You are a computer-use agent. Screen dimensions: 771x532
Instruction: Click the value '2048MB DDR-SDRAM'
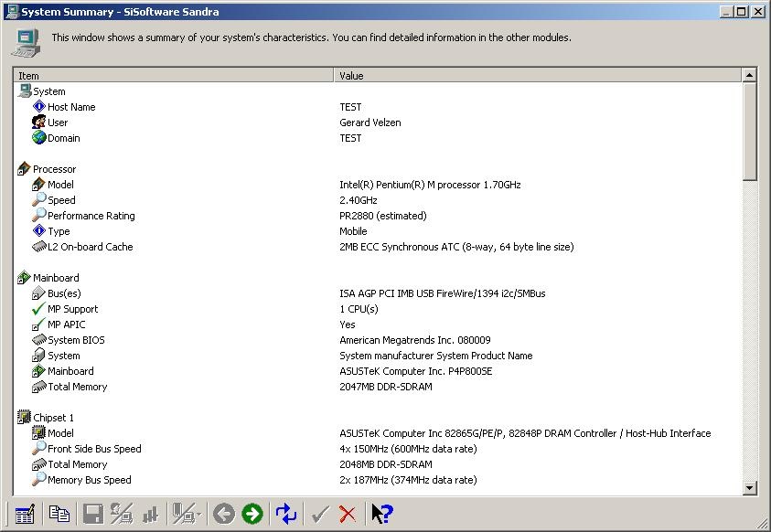coord(386,464)
